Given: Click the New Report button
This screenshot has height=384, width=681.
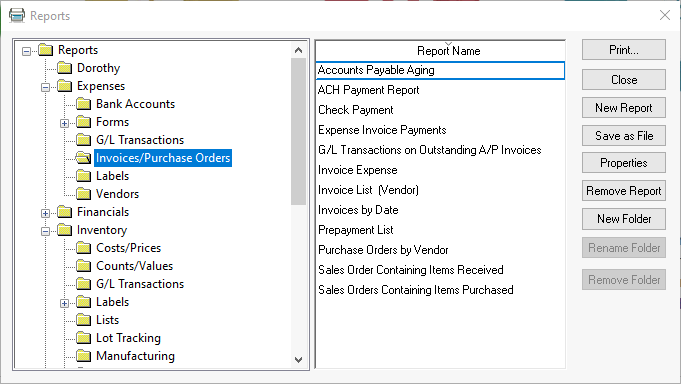Looking at the screenshot, I should tap(624, 108).
